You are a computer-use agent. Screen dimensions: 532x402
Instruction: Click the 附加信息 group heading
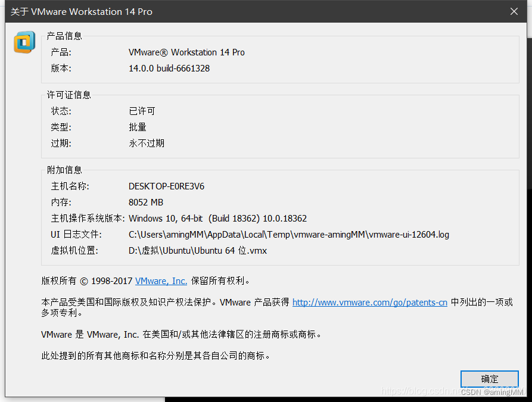(64, 170)
